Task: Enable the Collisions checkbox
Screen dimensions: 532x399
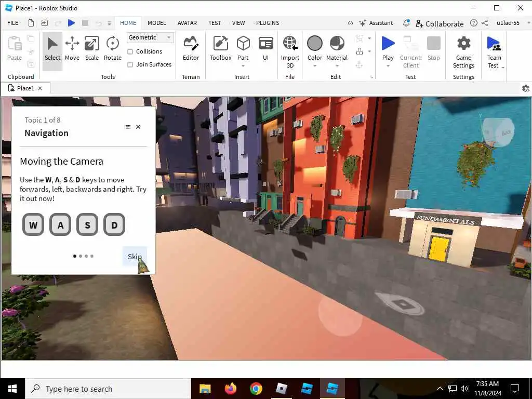Action: point(130,51)
